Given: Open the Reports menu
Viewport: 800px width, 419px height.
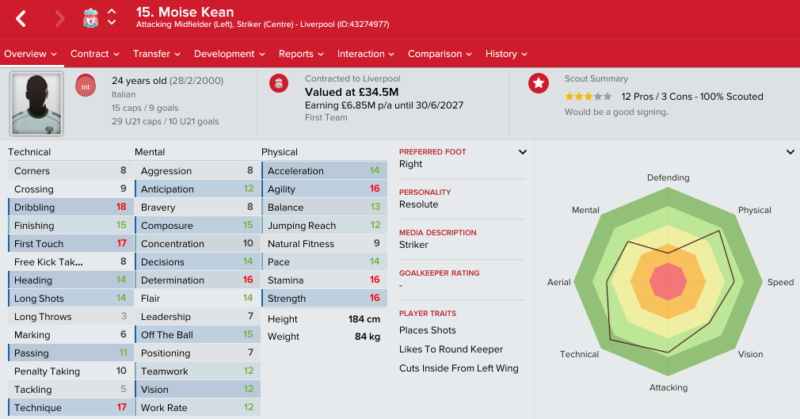Looking at the screenshot, I should tap(301, 54).
